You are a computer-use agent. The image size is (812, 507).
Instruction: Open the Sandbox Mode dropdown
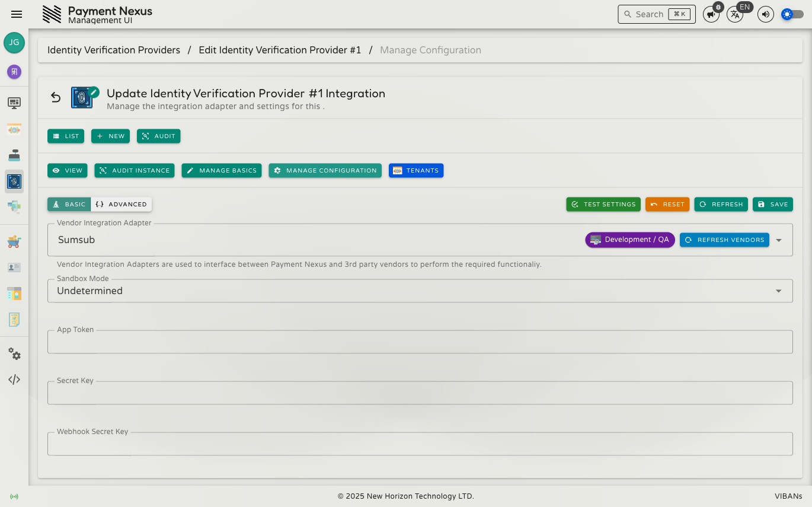point(420,291)
